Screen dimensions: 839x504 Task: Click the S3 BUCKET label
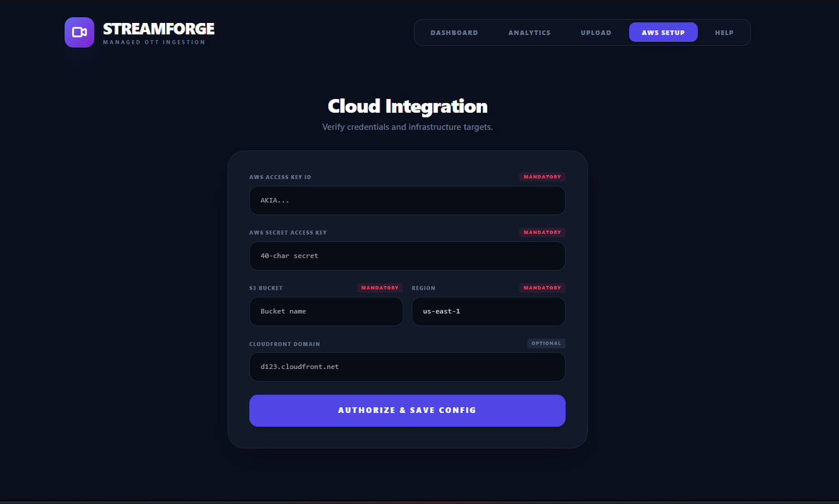tap(266, 288)
